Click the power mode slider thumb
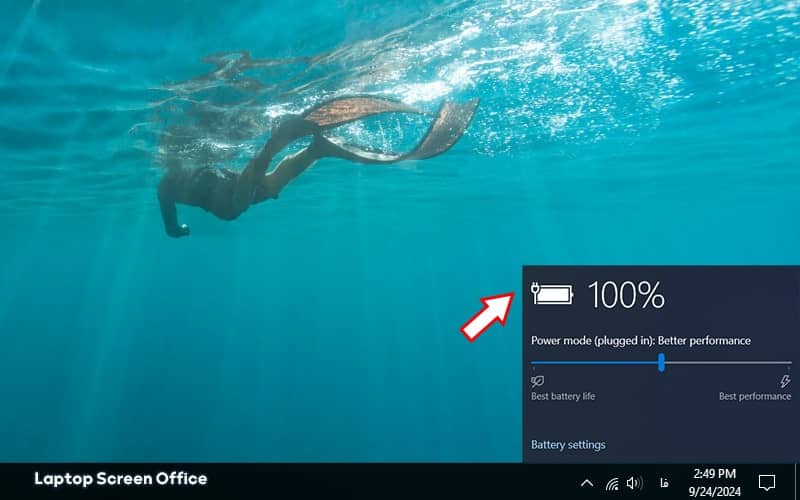This screenshot has width=800, height=500. coord(661,363)
